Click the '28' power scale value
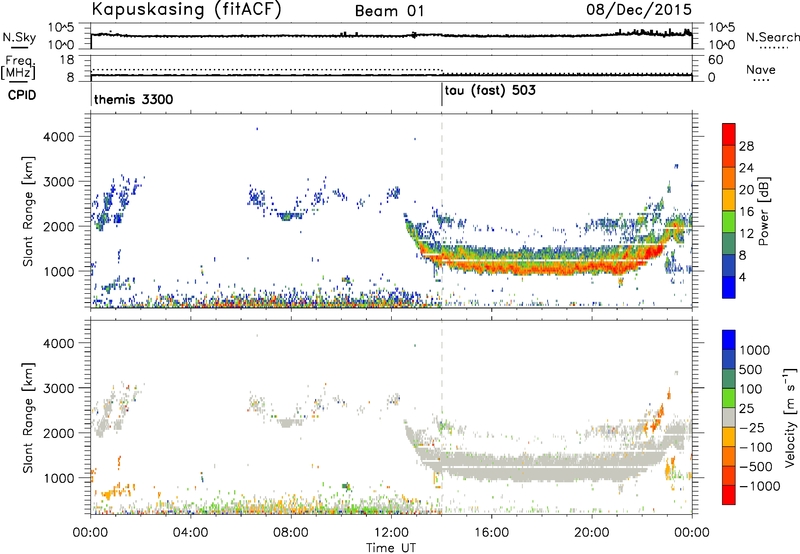This screenshot has width=800, height=554. [746, 146]
